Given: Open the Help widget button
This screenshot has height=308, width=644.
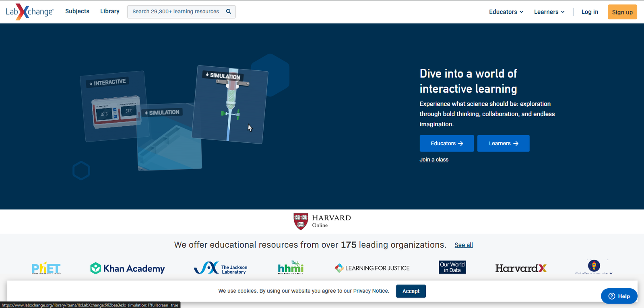Looking at the screenshot, I should 619,296.
